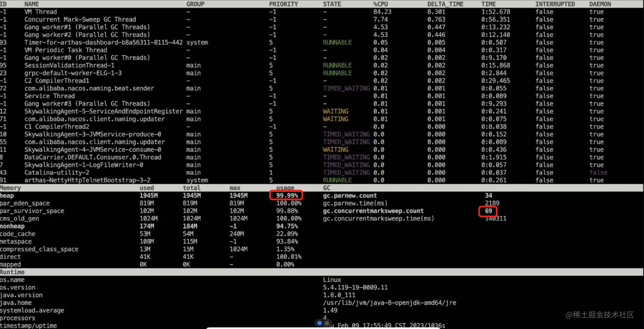The image size is (644, 329).
Task: Click the "heap" memory label
Action: (x=7, y=196)
